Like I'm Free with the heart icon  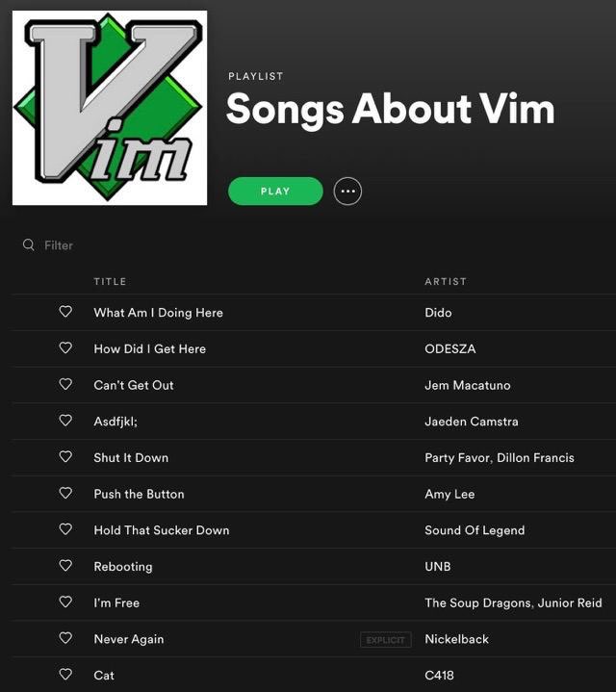click(x=65, y=602)
